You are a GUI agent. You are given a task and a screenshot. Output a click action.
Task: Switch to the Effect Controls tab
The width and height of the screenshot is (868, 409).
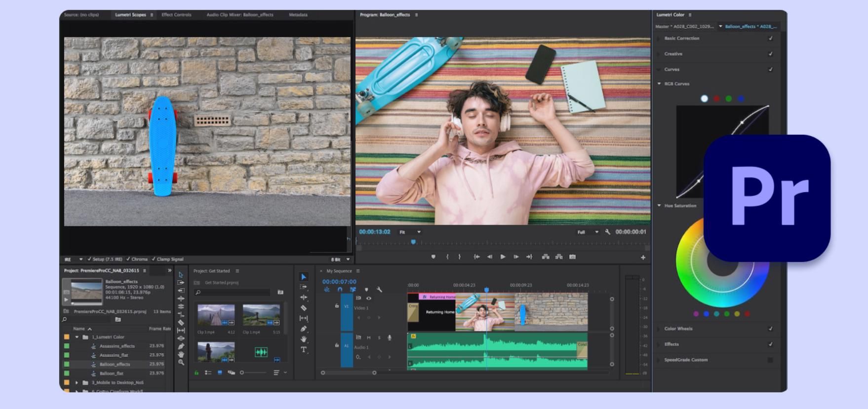(x=176, y=15)
